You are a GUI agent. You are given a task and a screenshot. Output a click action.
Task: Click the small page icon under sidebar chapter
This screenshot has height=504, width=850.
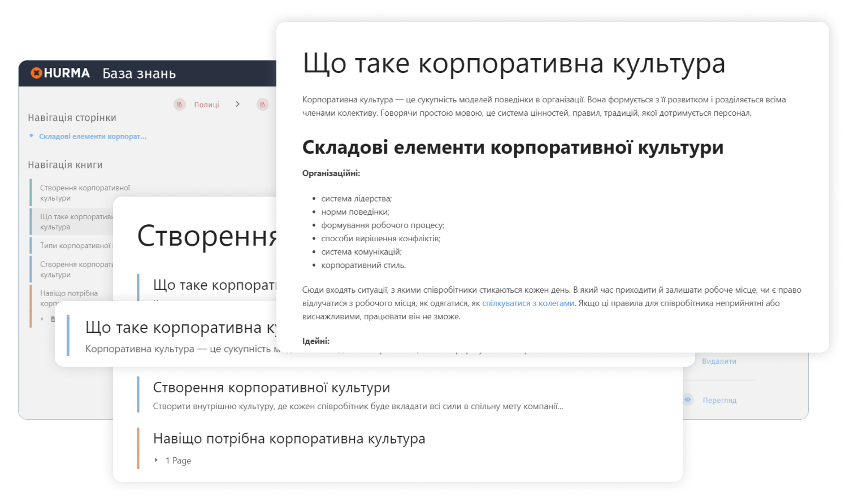click(x=53, y=319)
